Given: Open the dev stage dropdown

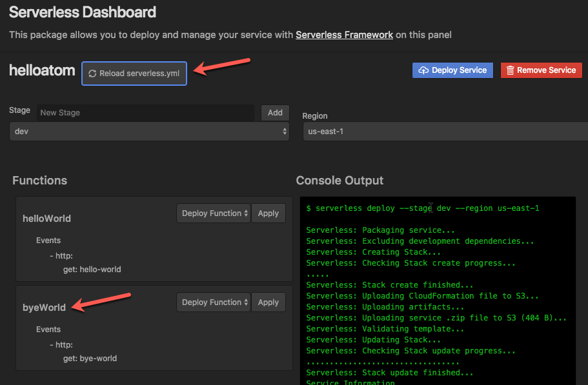Looking at the screenshot, I should click(148, 131).
